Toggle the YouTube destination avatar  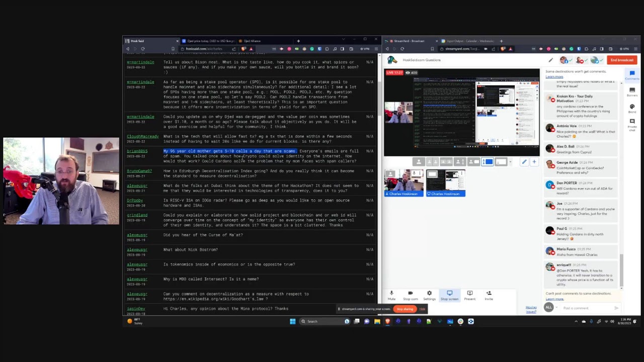click(x=580, y=60)
